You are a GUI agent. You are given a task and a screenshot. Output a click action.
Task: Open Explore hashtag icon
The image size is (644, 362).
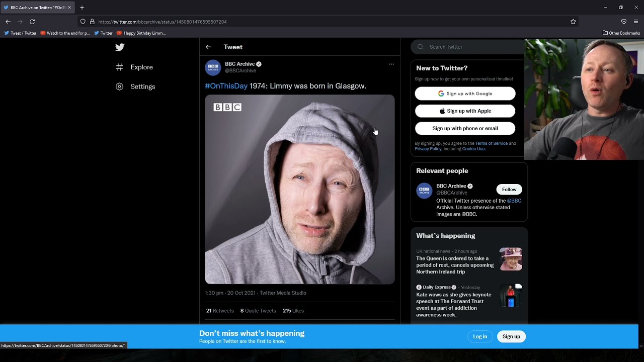point(119,67)
